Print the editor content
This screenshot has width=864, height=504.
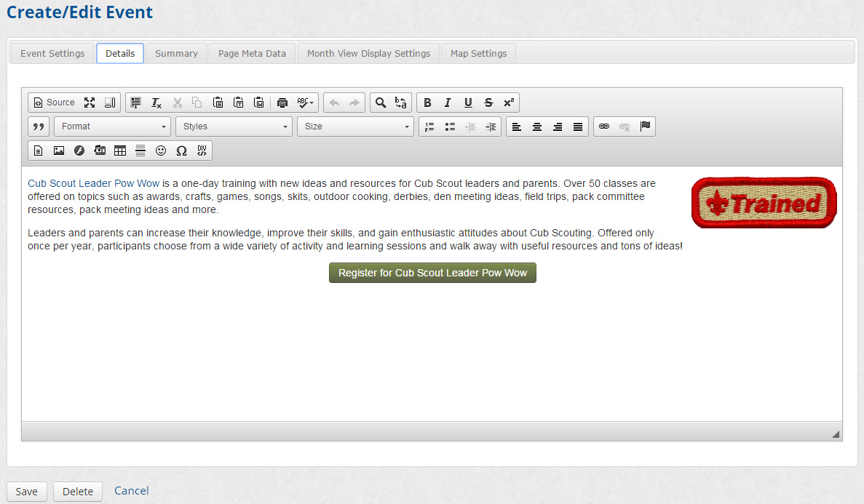(282, 103)
